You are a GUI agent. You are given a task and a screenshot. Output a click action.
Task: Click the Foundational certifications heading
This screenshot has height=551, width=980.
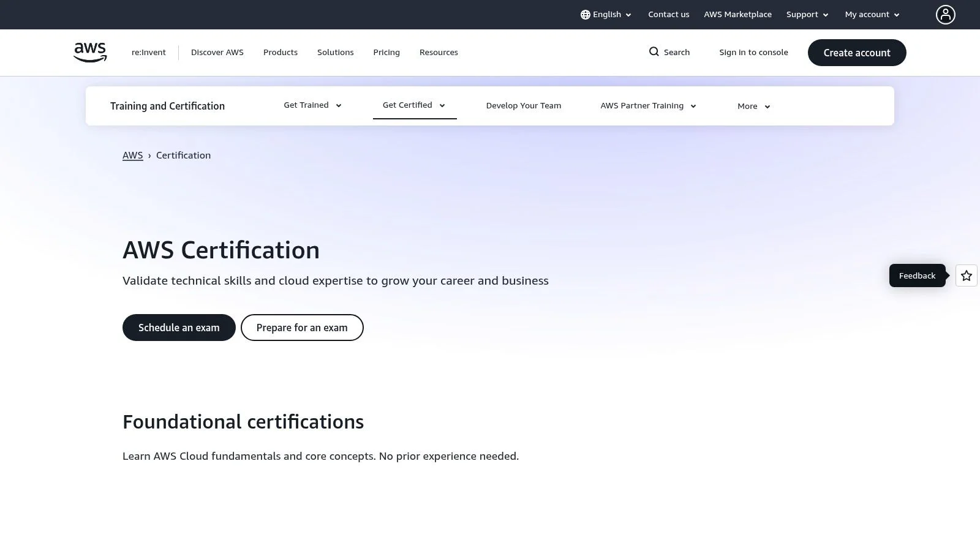pos(243,422)
